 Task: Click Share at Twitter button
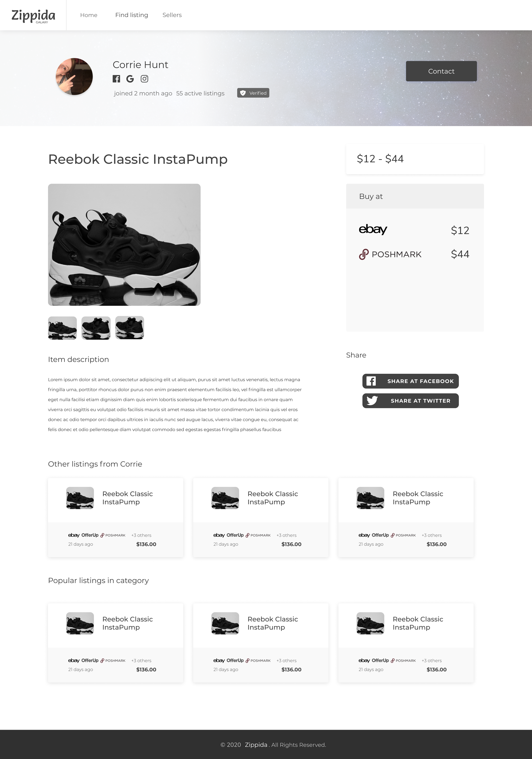410,401
